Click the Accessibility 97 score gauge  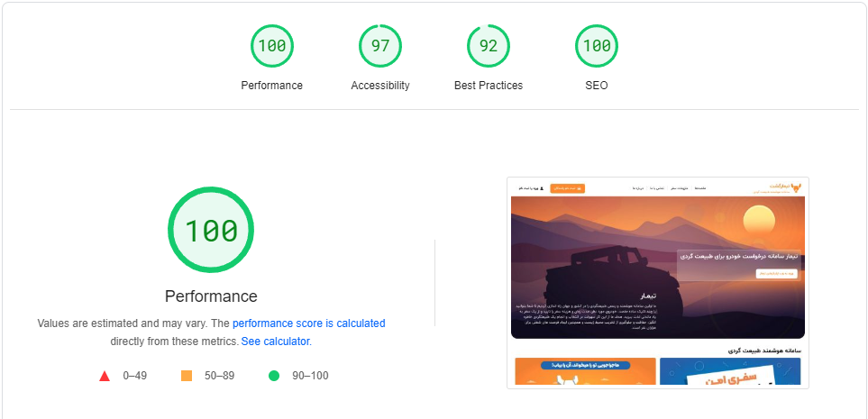coord(379,46)
